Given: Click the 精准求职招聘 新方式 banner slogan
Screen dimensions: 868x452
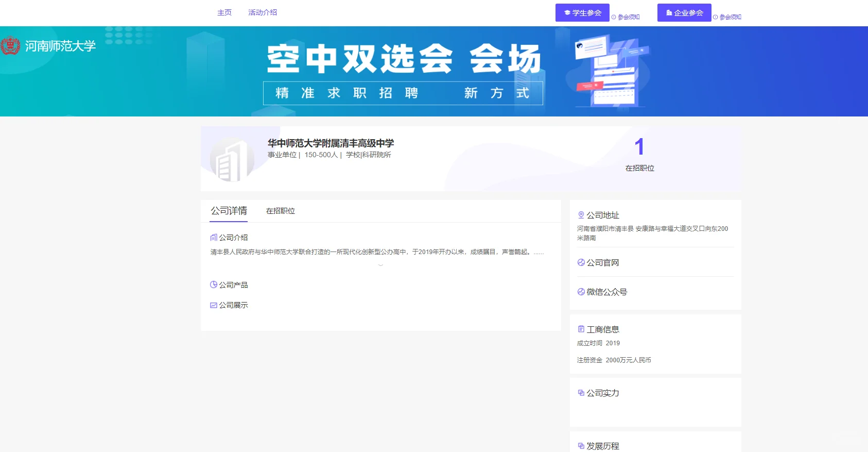Looking at the screenshot, I should 403,93.
